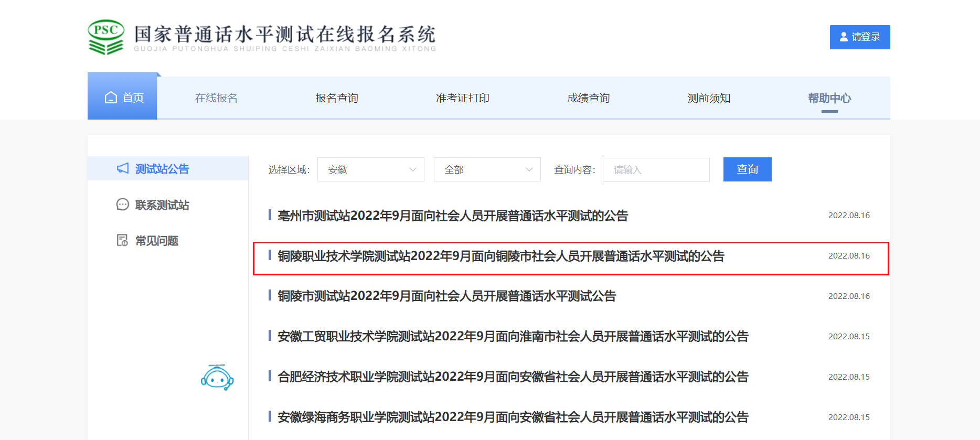Click the blue 查询 search button
The image size is (980, 440).
pyautogui.click(x=748, y=169)
